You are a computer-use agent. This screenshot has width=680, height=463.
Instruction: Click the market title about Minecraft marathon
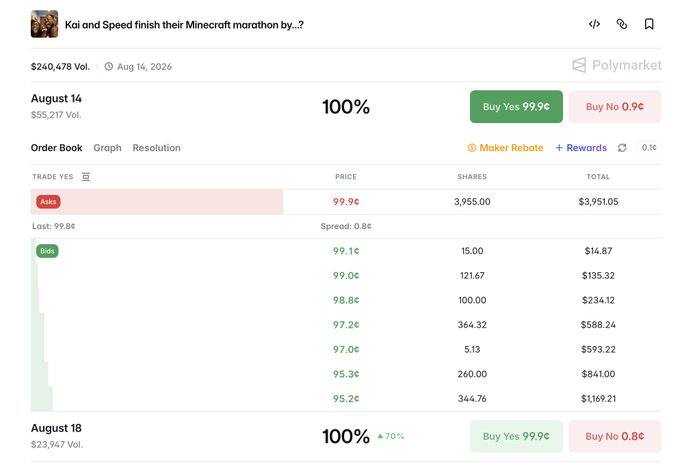click(x=184, y=25)
